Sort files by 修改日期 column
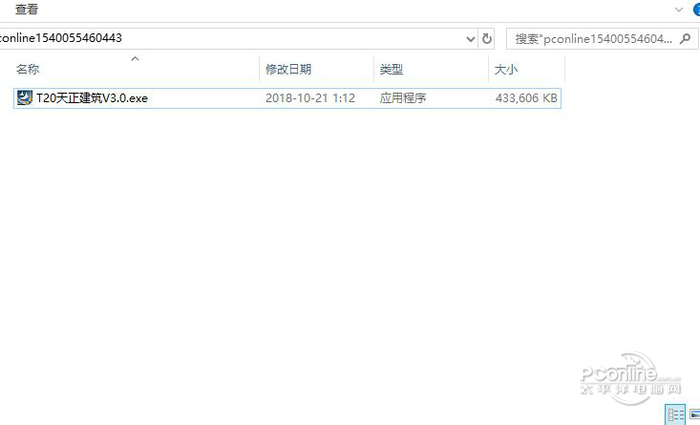700x425 pixels. [x=288, y=69]
